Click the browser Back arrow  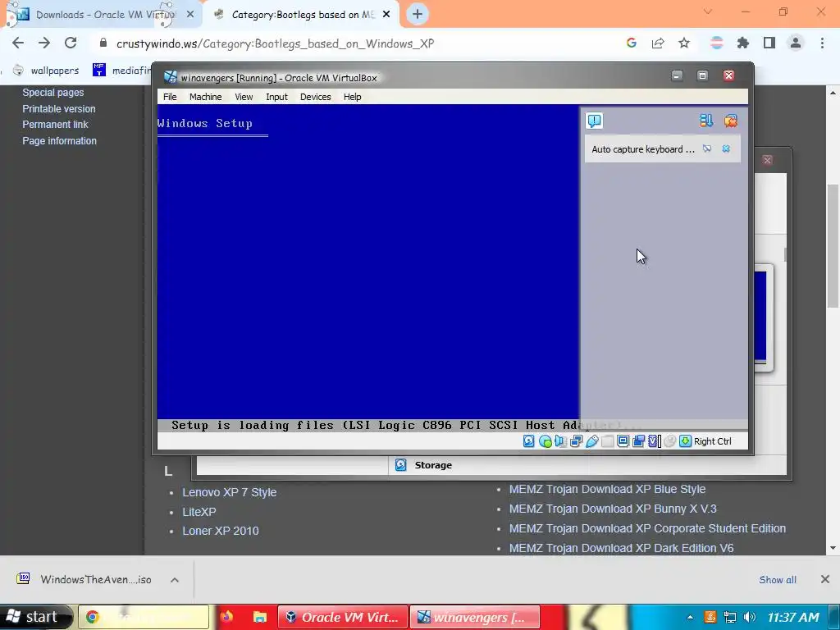click(18, 43)
